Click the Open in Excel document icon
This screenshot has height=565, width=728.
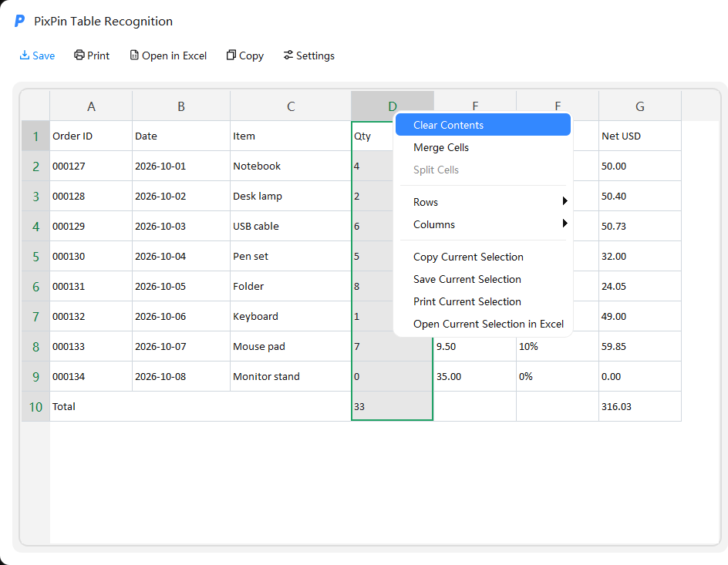point(134,55)
